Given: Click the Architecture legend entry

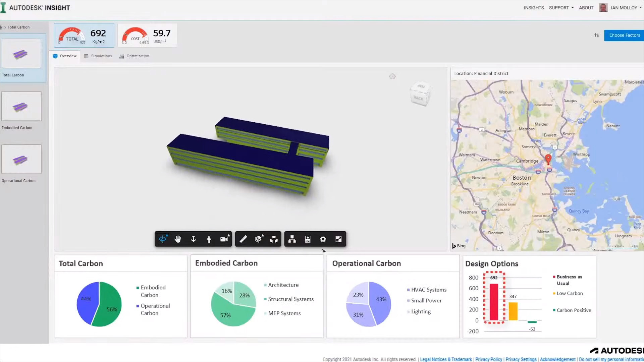Looking at the screenshot, I should (x=281, y=285).
